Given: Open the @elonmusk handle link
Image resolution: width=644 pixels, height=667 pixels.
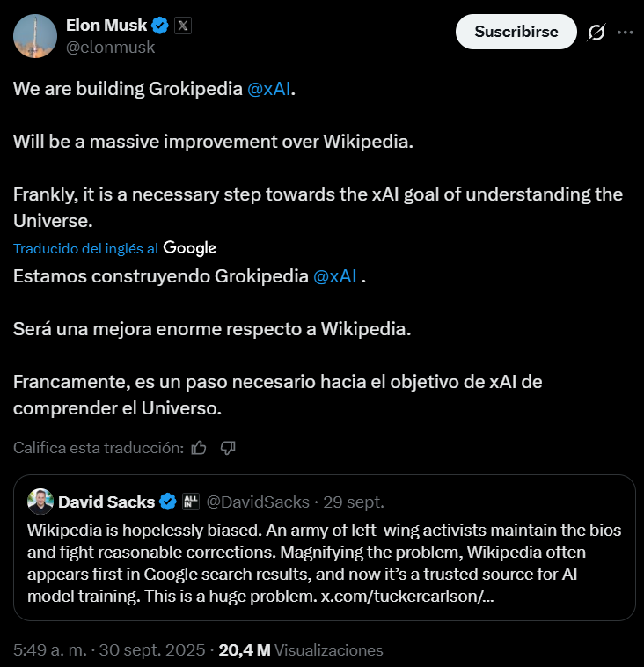Looking at the screenshot, I should point(111,48).
